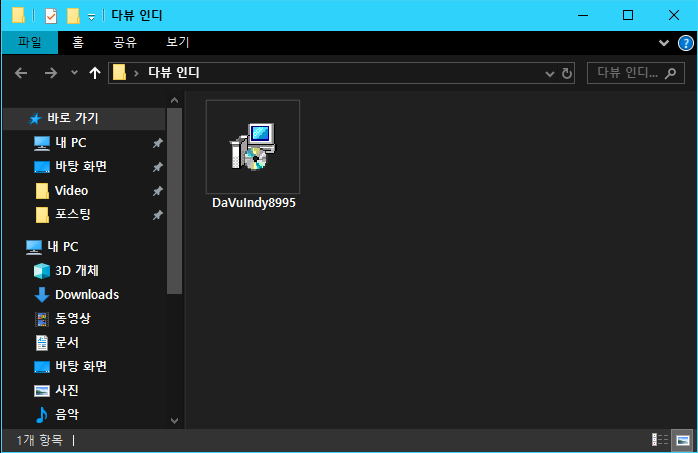Go back with the left arrow
This screenshot has height=453, width=698.
tap(21, 73)
